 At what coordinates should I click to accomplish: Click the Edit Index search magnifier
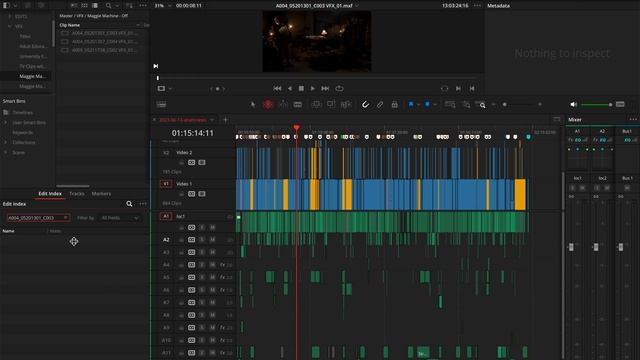pos(129,204)
